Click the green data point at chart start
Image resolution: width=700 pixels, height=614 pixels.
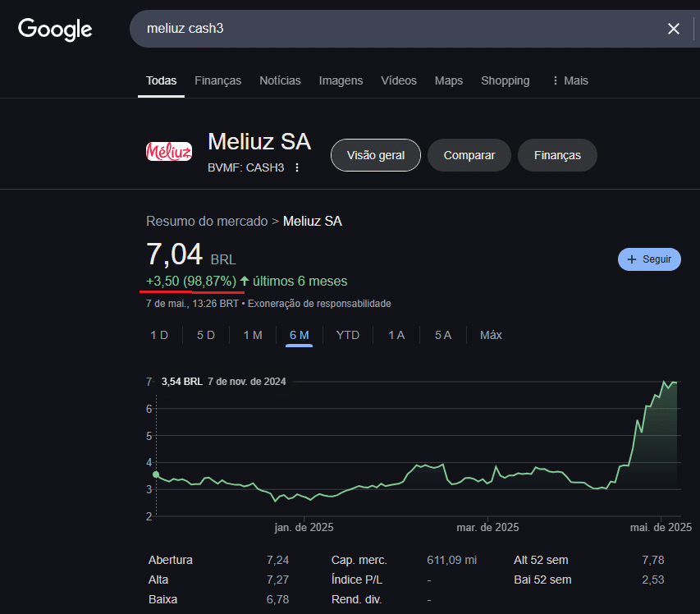(x=156, y=474)
